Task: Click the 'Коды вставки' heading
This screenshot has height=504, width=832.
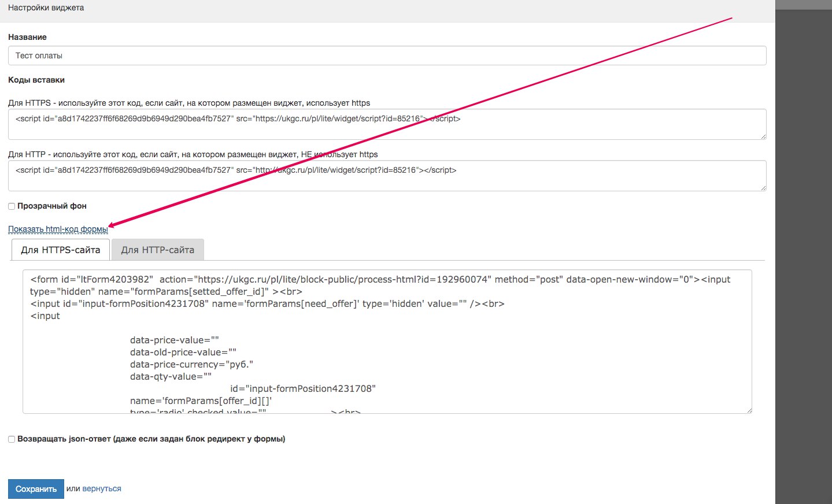Action: click(x=36, y=80)
